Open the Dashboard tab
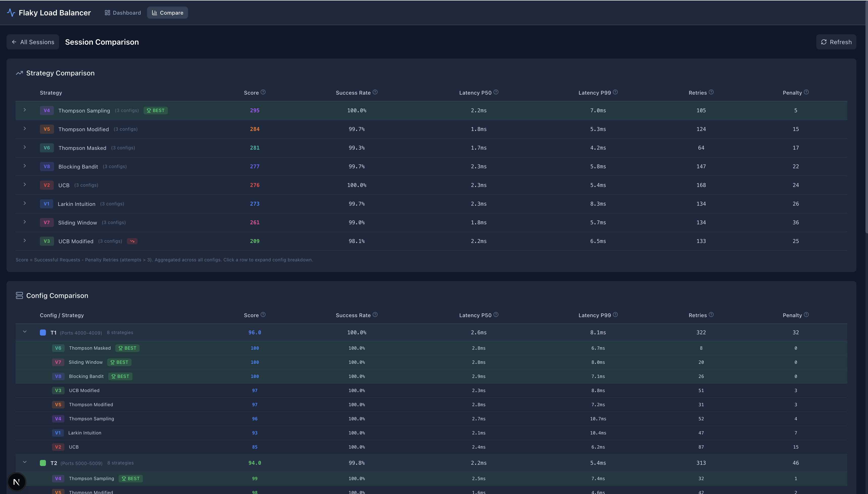 [123, 13]
